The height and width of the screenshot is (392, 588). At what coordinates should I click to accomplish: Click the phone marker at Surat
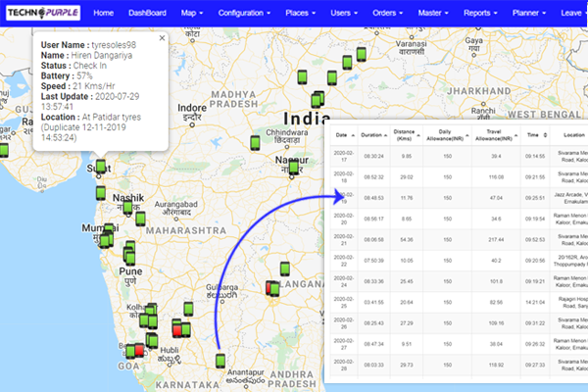point(101,167)
